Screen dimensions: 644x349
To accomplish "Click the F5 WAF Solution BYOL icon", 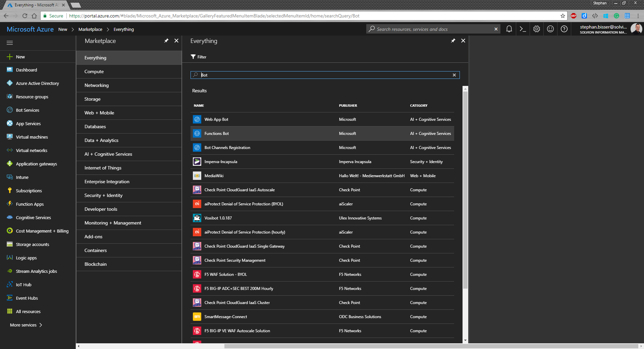I will click(x=197, y=275).
